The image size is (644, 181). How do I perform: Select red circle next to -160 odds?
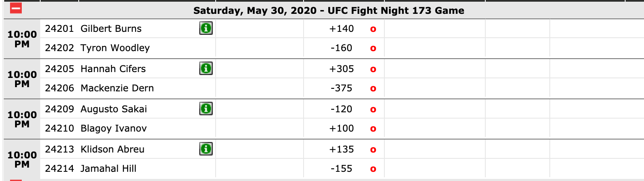[373, 49]
